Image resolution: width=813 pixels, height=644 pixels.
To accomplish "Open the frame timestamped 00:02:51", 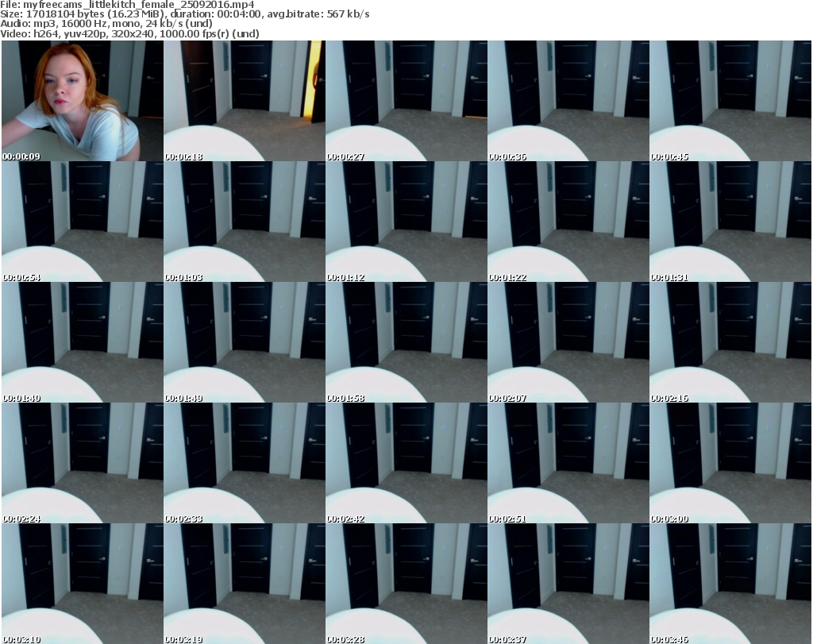I will (568, 462).
